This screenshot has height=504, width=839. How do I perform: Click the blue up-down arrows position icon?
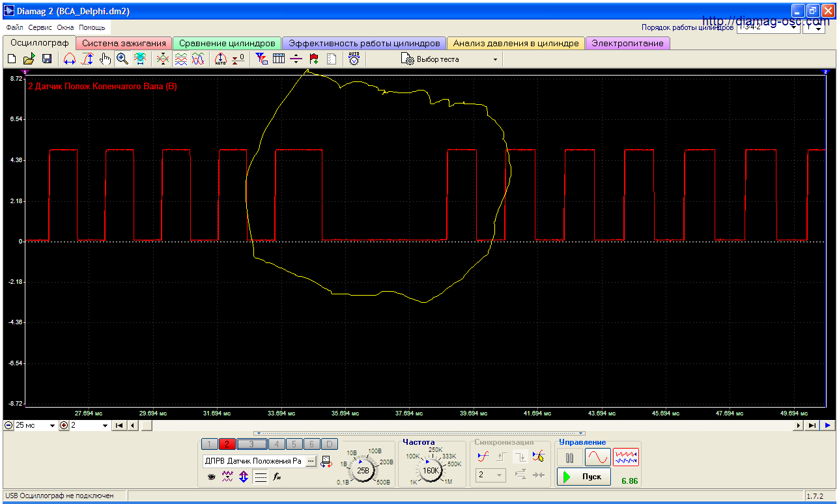[244, 477]
